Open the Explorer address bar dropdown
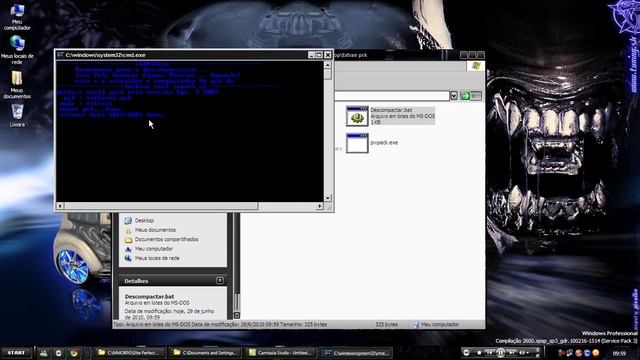The width and height of the screenshot is (640, 360). (454, 96)
